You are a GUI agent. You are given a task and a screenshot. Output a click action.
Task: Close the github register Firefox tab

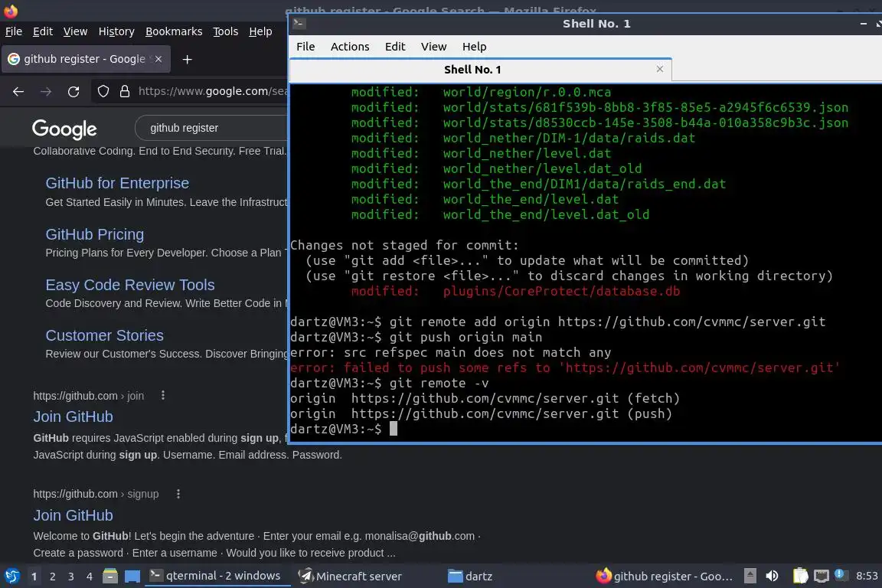pos(158,59)
